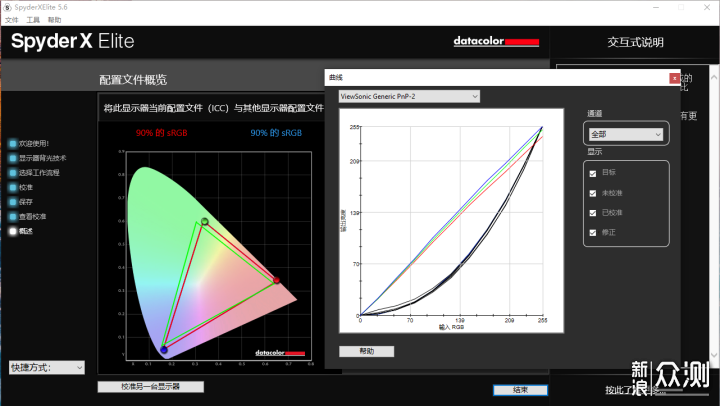720x406 pixels.
Task: Click the gamma curves graph area
Action: click(x=451, y=220)
